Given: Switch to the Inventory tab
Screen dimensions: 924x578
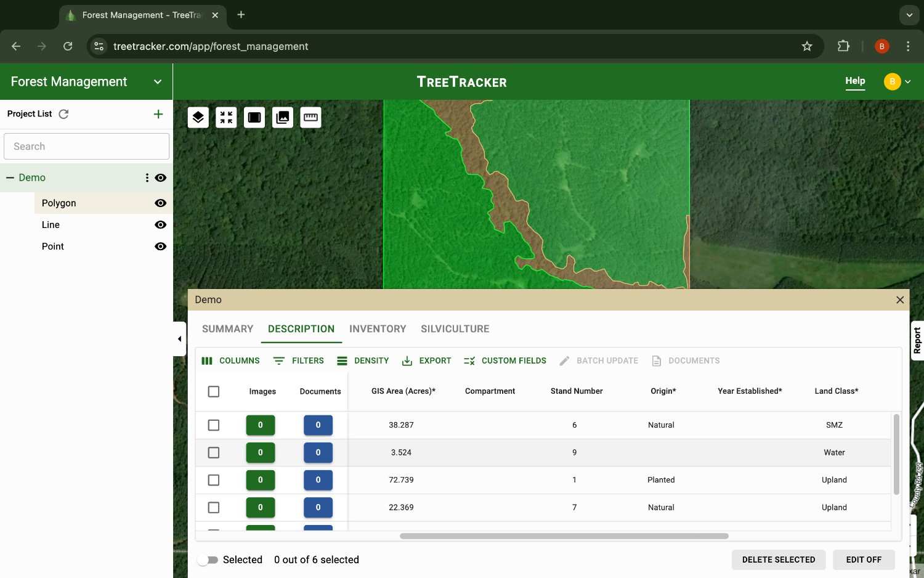Looking at the screenshot, I should click(x=377, y=328).
